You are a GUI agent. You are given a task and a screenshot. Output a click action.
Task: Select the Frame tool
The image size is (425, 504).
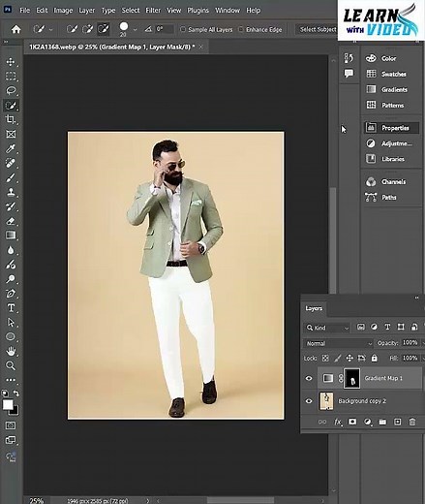[11, 134]
